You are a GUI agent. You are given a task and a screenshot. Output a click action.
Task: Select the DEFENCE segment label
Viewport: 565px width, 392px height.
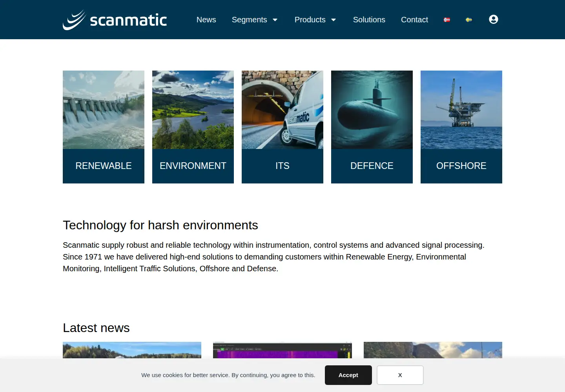372,166
